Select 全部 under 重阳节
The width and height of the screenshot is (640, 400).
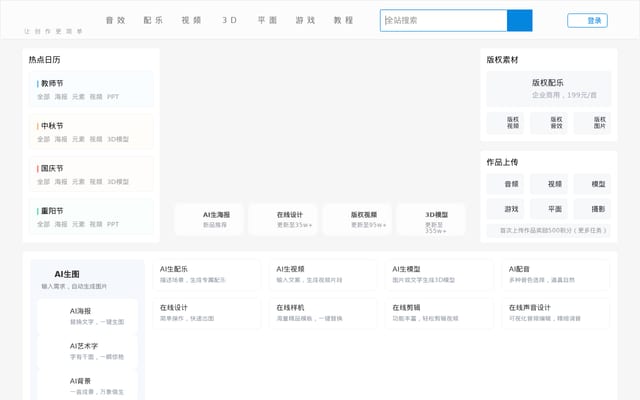tap(43, 224)
